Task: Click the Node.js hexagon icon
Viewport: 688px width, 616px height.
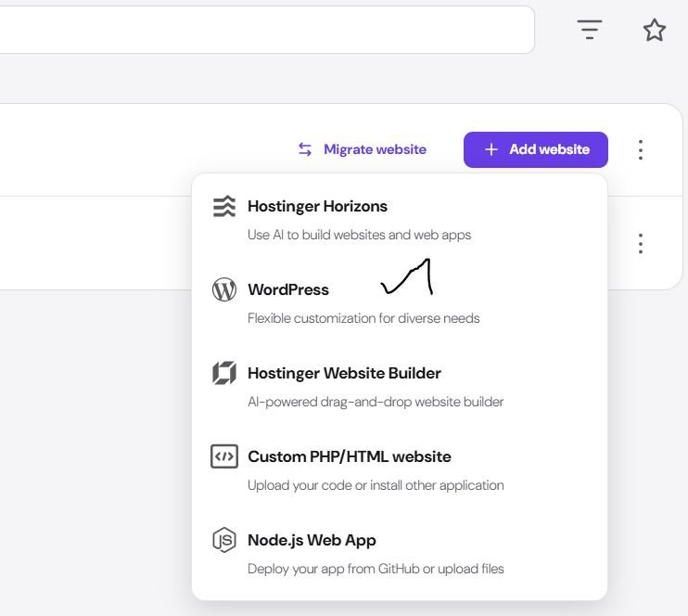Action: (x=224, y=540)
